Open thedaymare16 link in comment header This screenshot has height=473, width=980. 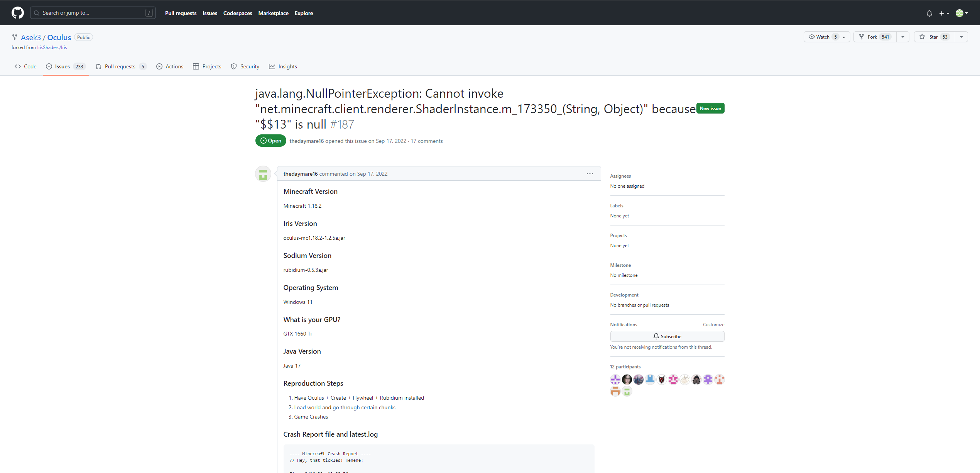(x=301, y=174)
